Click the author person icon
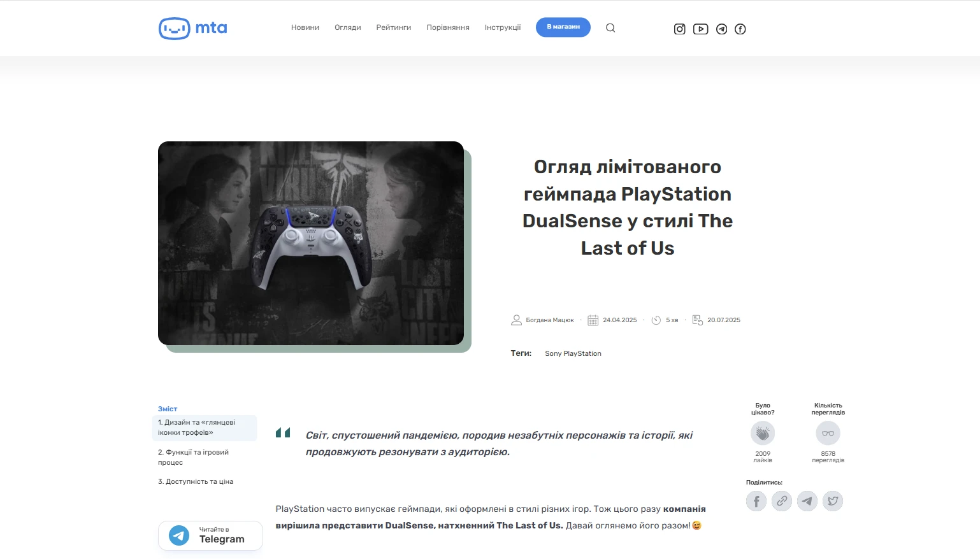 (x=516, y=320)
